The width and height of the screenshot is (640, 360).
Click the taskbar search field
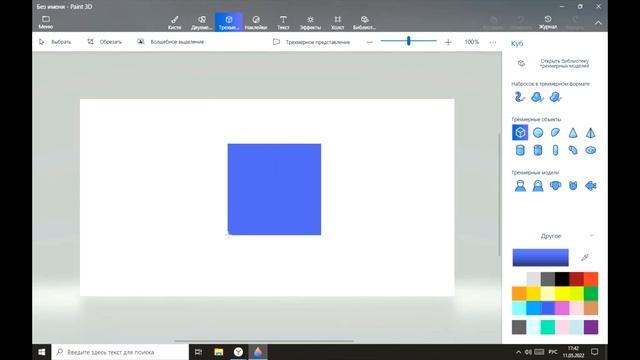pyautogui.click(x=120, y=352)
